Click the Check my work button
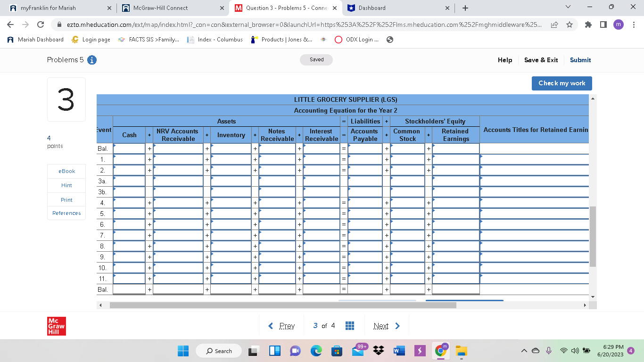644x362 pixels. 562,83
